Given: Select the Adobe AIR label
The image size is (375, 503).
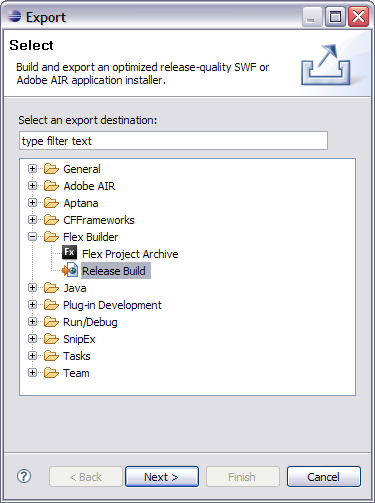Looking at the screenshot, I should (89, 186).
